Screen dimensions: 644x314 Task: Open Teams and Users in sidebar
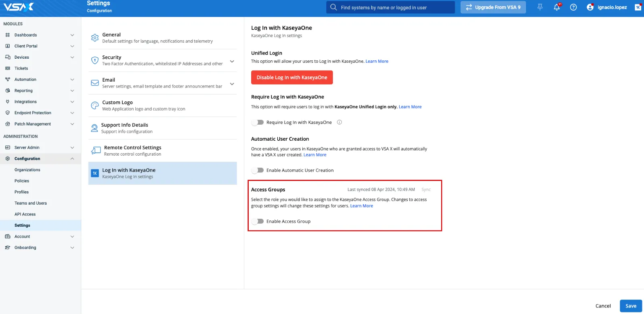(x=31, y=203)
